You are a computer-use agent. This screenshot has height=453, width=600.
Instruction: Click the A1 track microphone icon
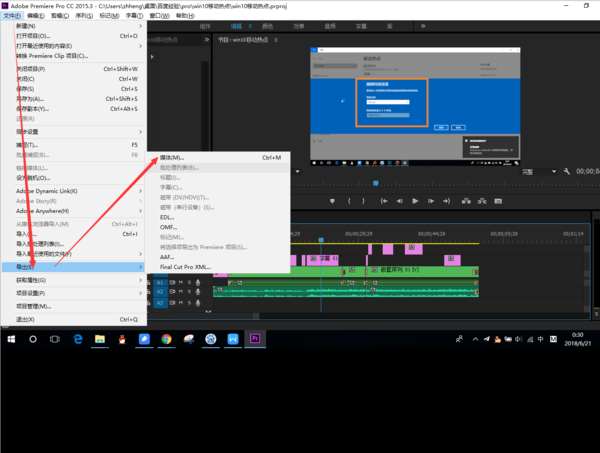(198, 283)
